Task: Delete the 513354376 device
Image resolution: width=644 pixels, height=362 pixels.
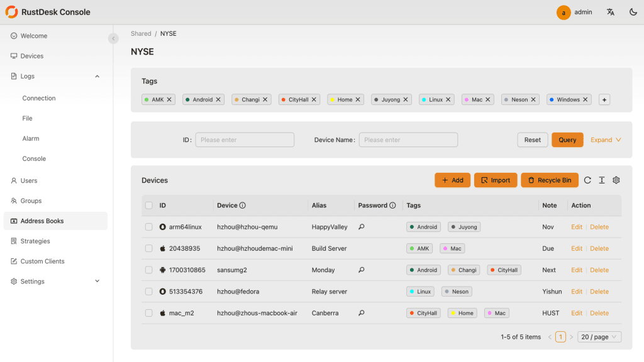Action: [599, 292]
